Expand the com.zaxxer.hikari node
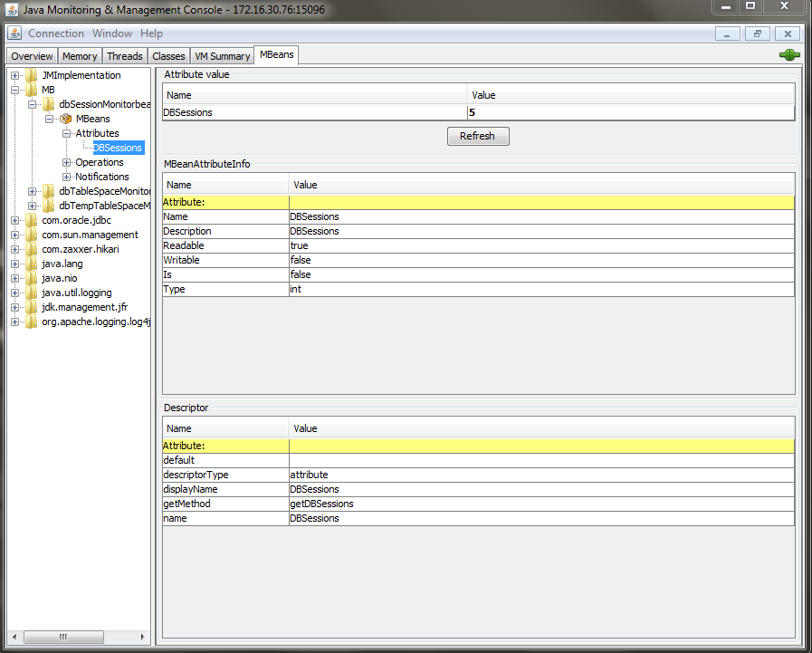This screenshot has width=812, height=653. pos(14,249)
